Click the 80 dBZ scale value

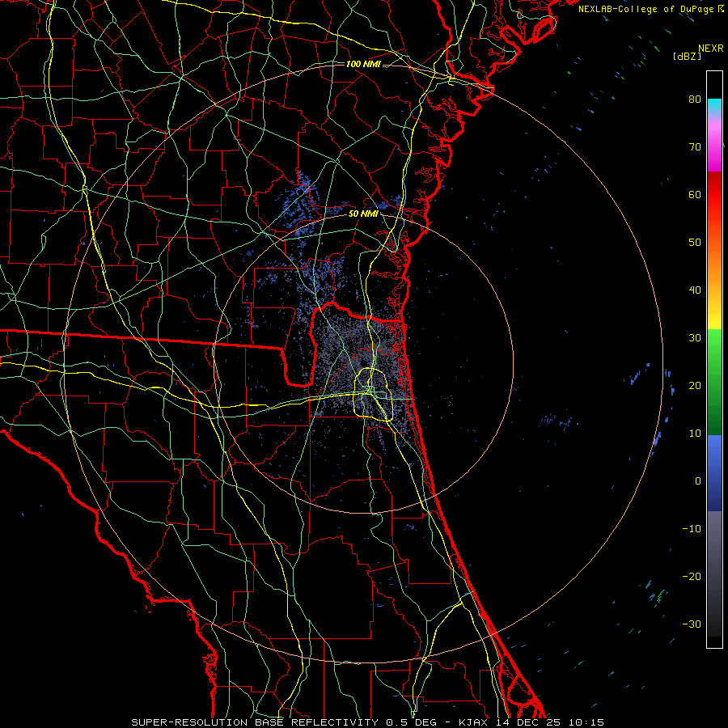(695, 99)
